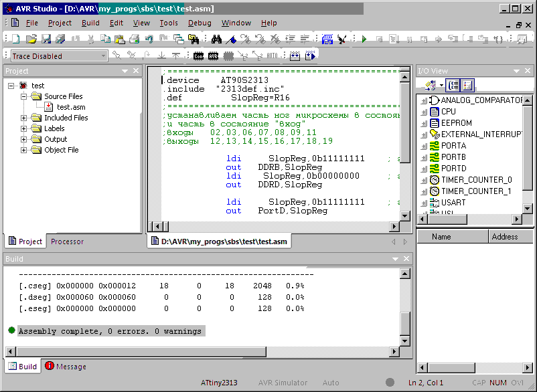Expand the Output folder

[23, 139]
